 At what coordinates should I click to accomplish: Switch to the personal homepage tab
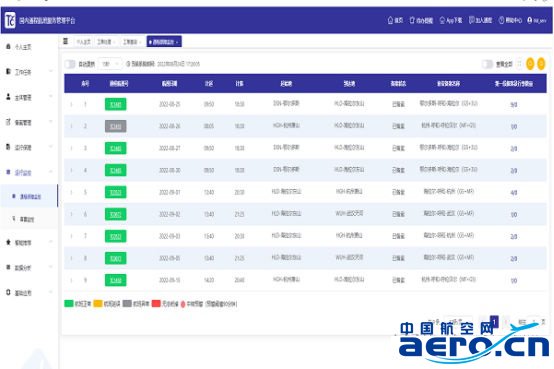83,42
